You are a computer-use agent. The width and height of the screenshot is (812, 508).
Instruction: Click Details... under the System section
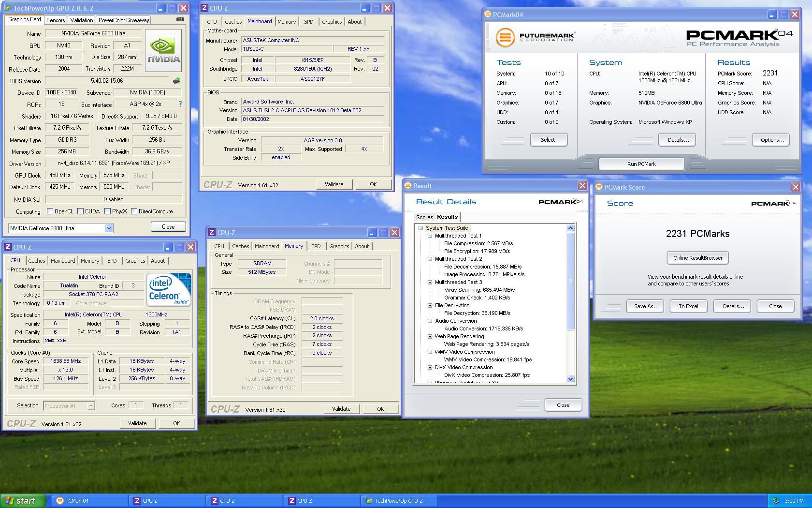pyautogui.click(x=677, y=140)
